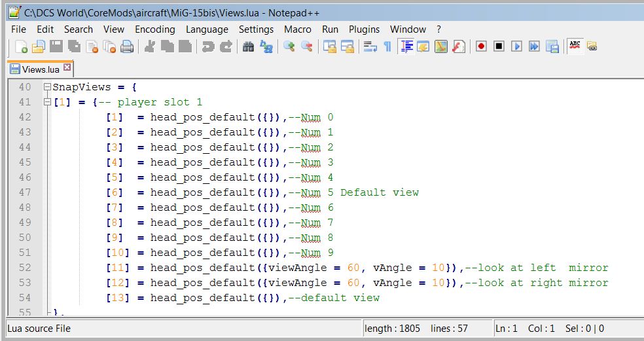The image size is (644, 341).
Task: Open the Macro menu
Action: click(298, 29)
